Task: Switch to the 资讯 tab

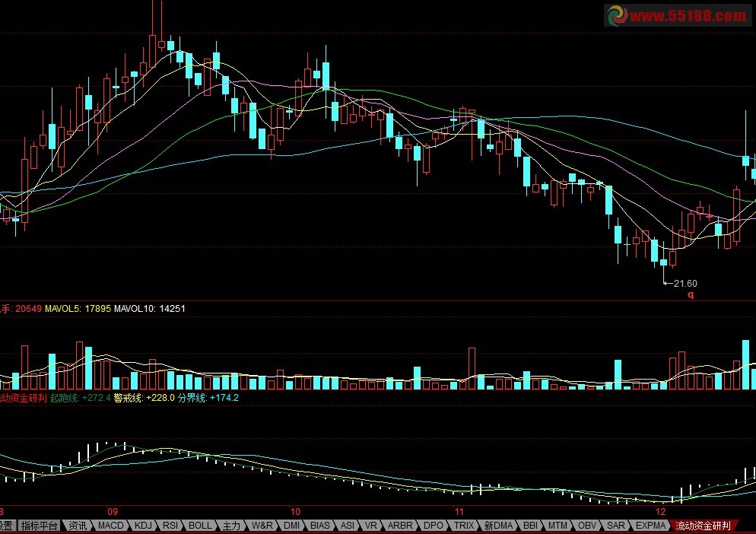Action: [x=78, y=526]
